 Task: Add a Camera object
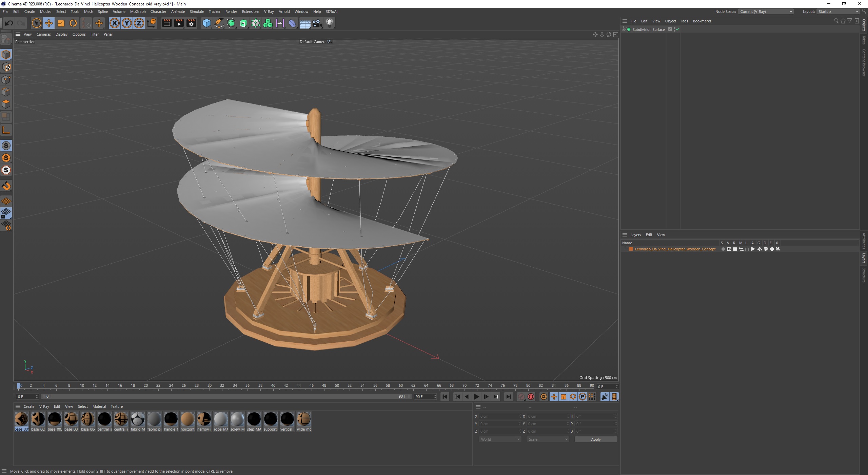pos(317,23)
